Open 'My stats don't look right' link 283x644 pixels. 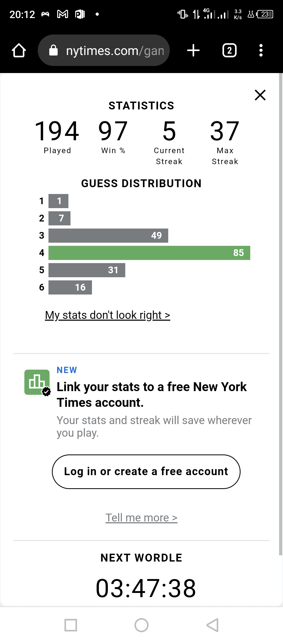tap(108, 315)
